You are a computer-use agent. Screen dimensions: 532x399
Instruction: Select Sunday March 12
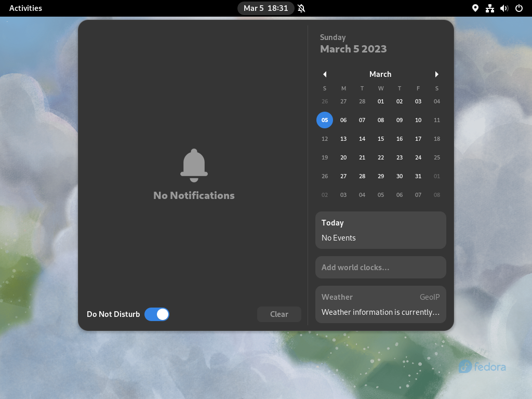[325, 139]
